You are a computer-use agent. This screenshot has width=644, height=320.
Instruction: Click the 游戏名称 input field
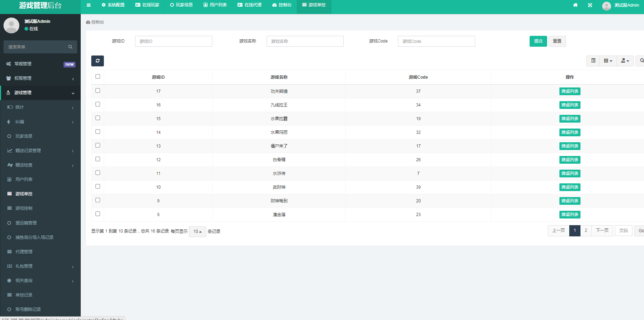tap(305, 41)
